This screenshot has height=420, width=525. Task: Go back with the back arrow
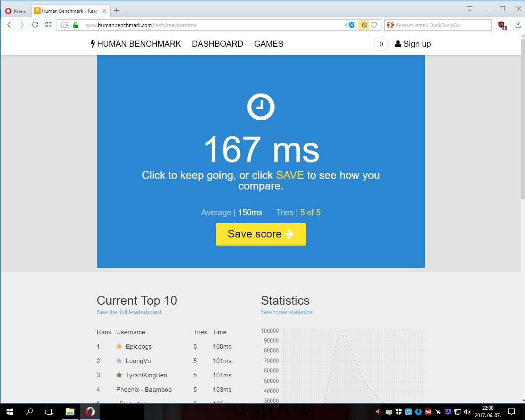(9, 25)
